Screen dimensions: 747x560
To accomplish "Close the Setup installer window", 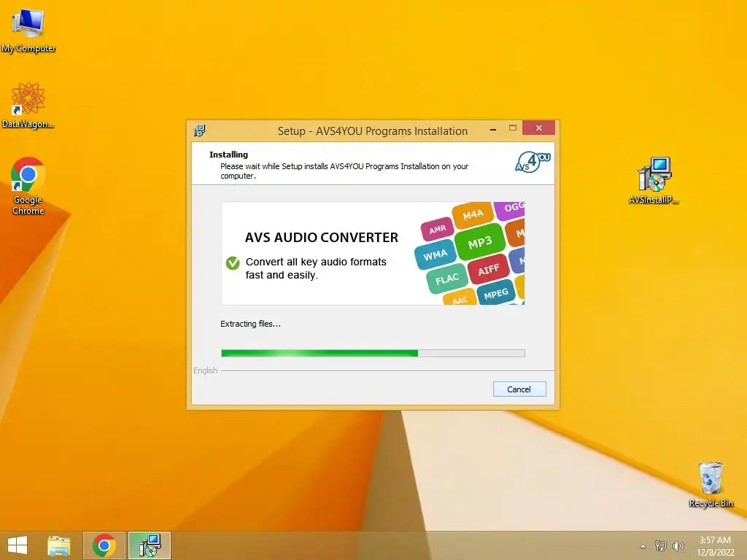I will [539, 128].
